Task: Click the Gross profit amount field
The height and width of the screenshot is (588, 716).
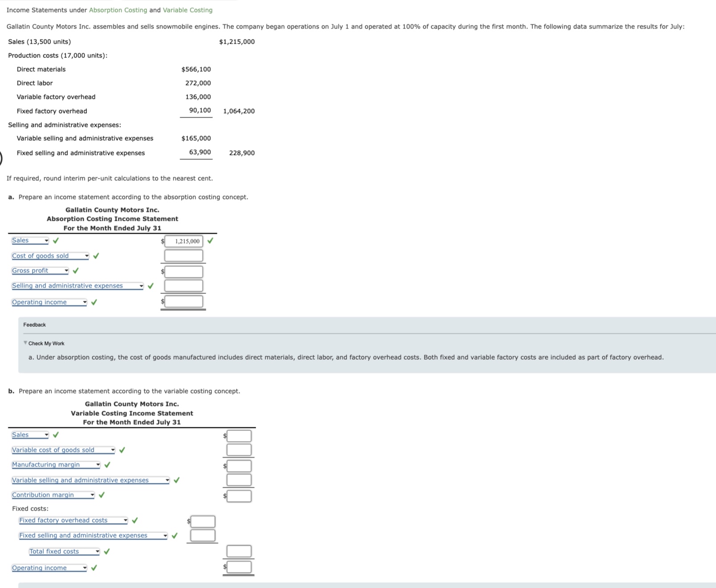Action: pos(184,272)
